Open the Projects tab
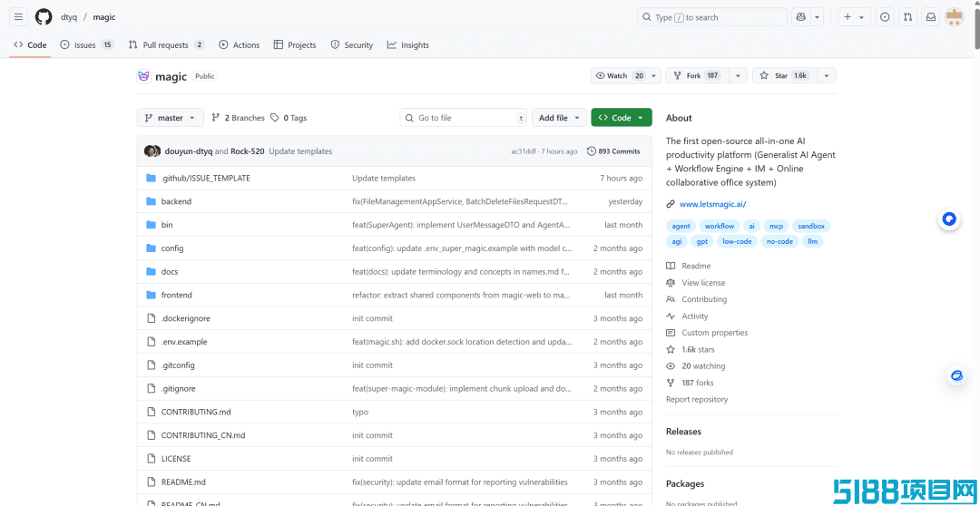 [x=295, y=45]
